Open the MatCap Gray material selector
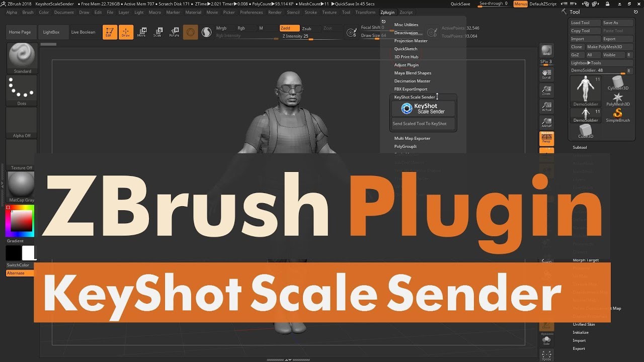The image size is (644, 362). [x=22, y=187]
